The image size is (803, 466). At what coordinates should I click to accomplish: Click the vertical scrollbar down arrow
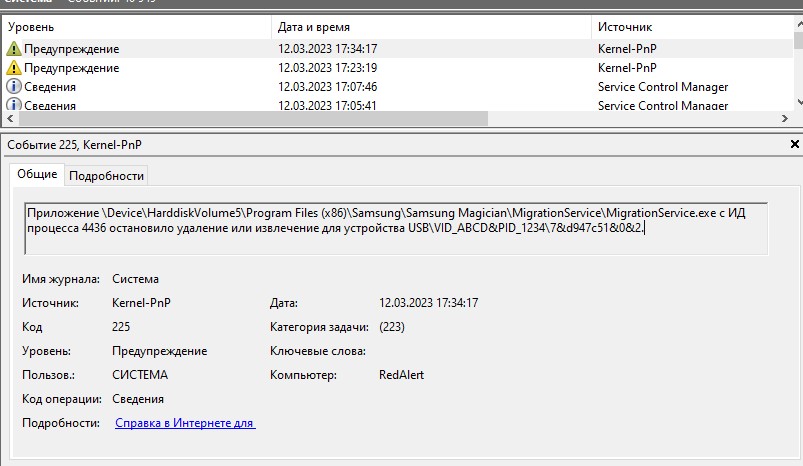pyautogui.click(x=799, y=103)
